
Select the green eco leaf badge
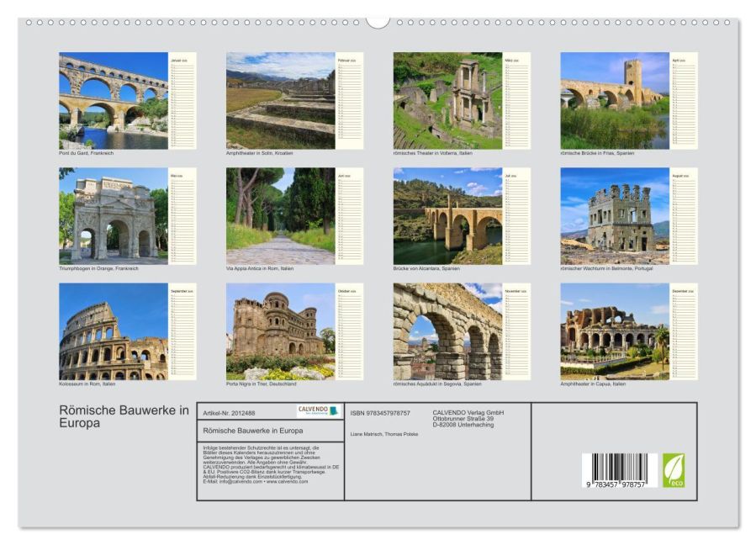pyautogui.click(x=675, y=470)
